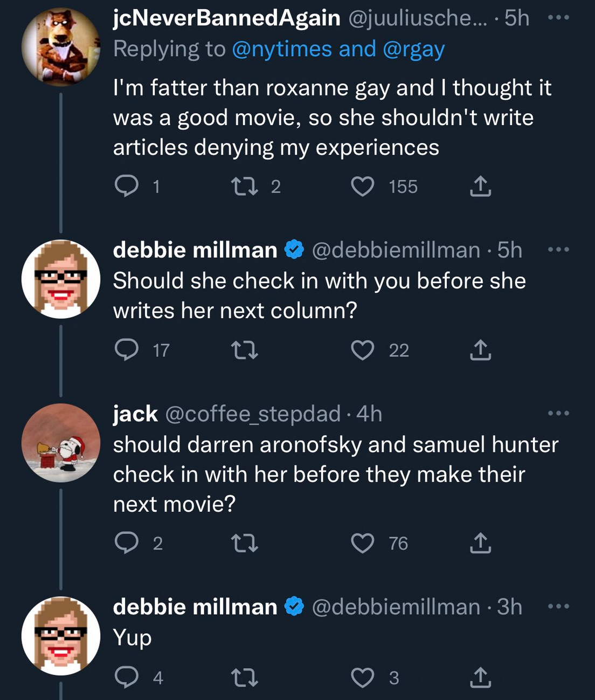Open the @rgay mention link
The height and width of the screenshot is (700, 595).
coord(413,49)
